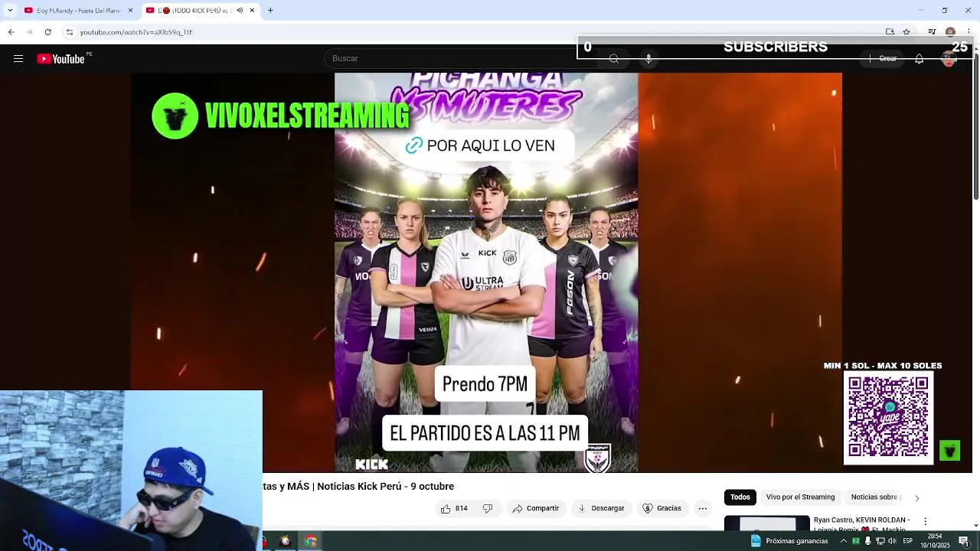Go to YouTube home via logo
The image size is (980, 551).
[60, 59]
